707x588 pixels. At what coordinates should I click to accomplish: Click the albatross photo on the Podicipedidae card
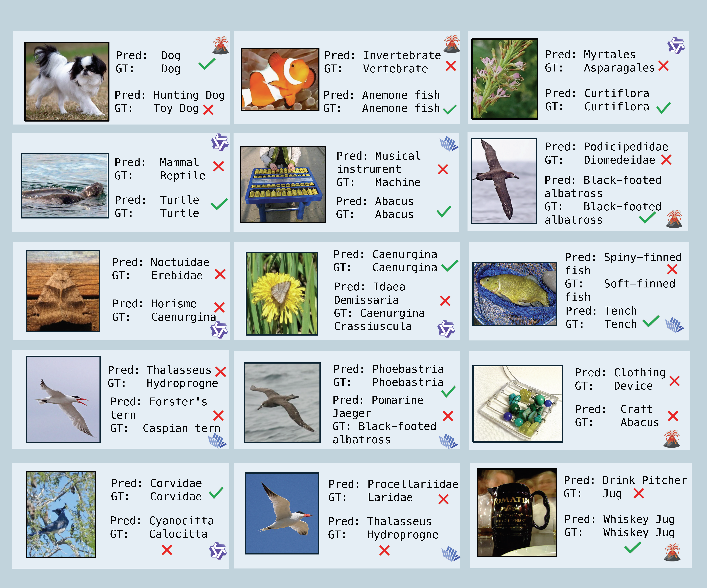(504, 181)
